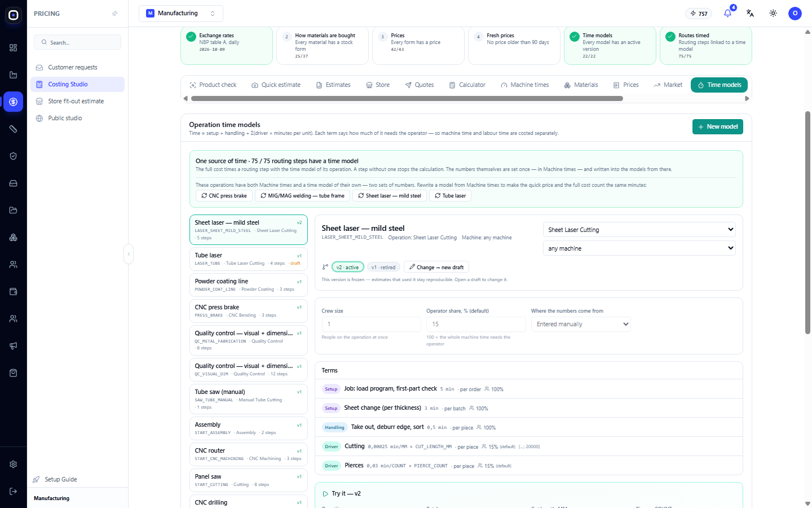Click the language translation icon
The image size is (812, 508).
click(750, 13)
